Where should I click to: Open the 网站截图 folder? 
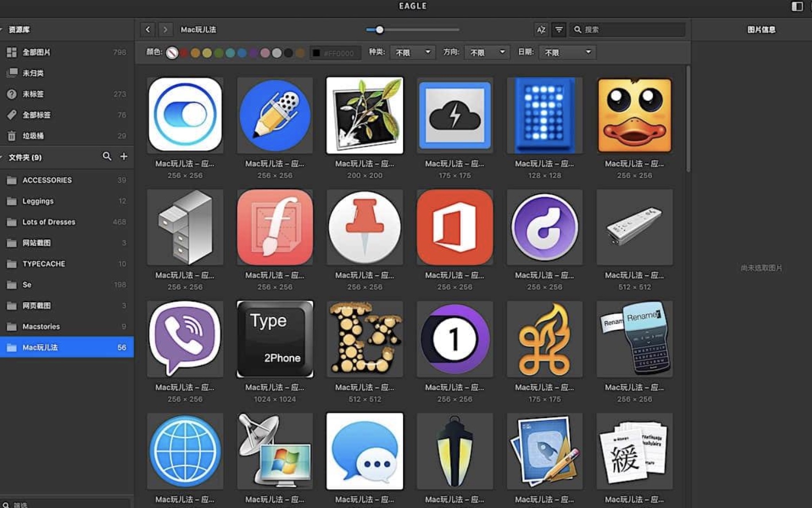(x=67, y=243)
